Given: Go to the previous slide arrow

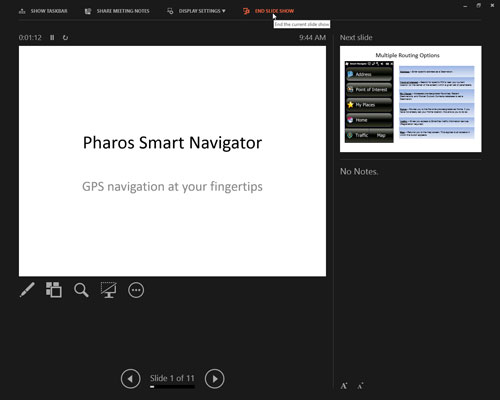Looking at the screenshot, I should click(x=130, y=379).
